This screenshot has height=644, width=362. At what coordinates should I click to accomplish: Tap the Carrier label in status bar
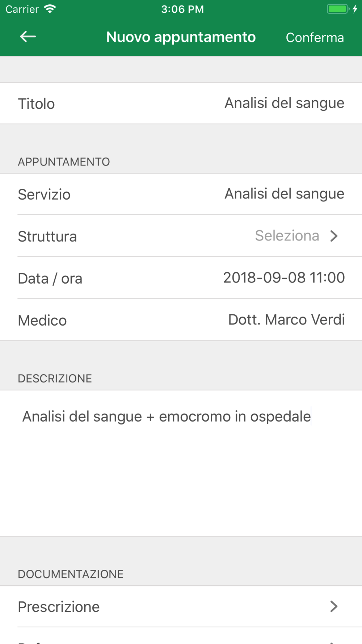pos(22,9)
